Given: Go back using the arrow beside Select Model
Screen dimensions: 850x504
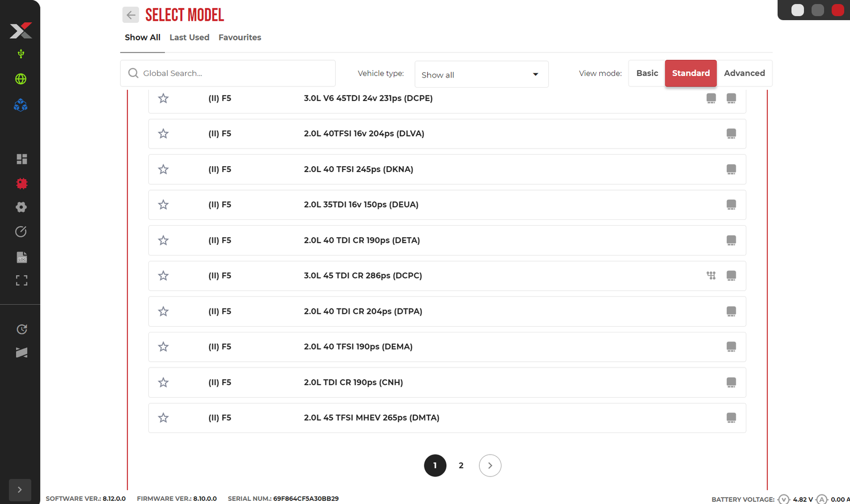Looking at the screenshot, I should (x=131, y=15).
